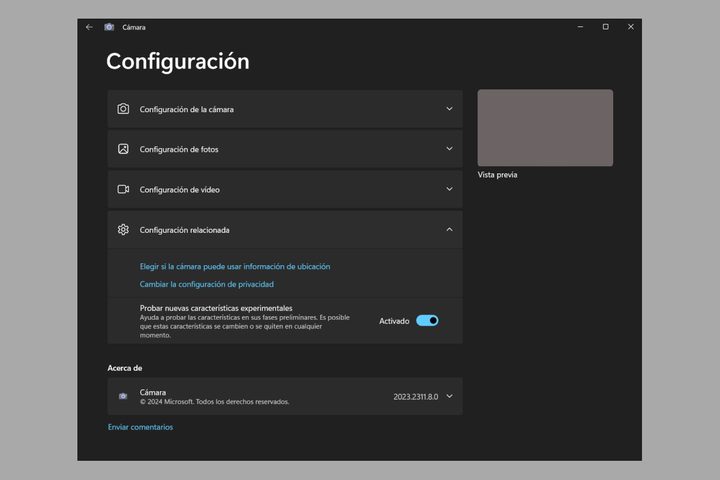This screenshot has height=480, width=720.
Task: Minimize the Cámara window
Action: (x=580, y=27)
